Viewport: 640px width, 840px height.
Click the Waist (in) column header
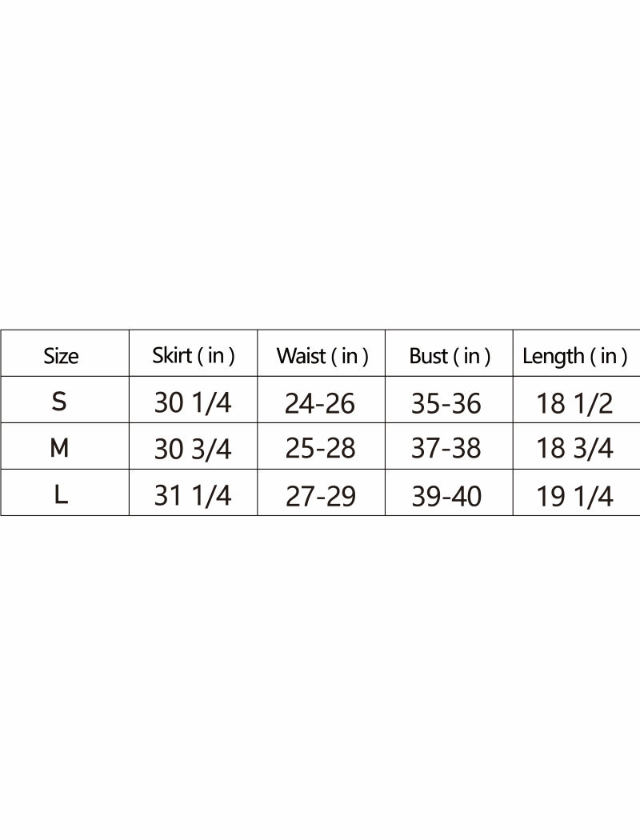pos(322,356)
